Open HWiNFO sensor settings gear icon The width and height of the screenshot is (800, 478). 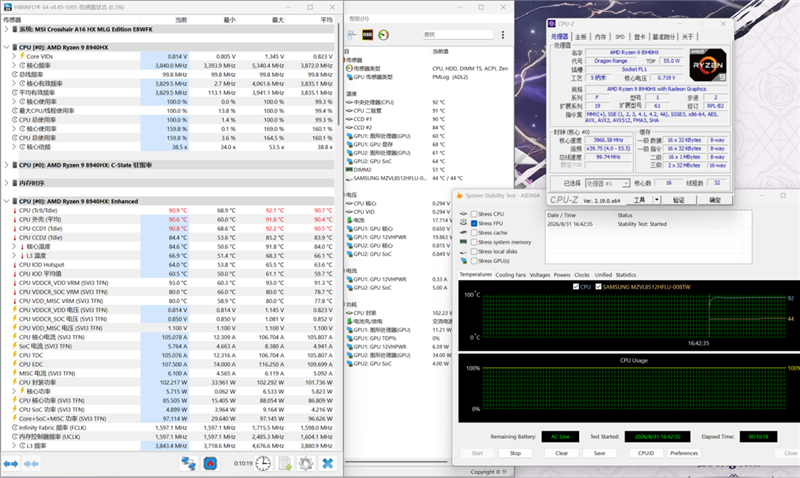pos(306,463)
